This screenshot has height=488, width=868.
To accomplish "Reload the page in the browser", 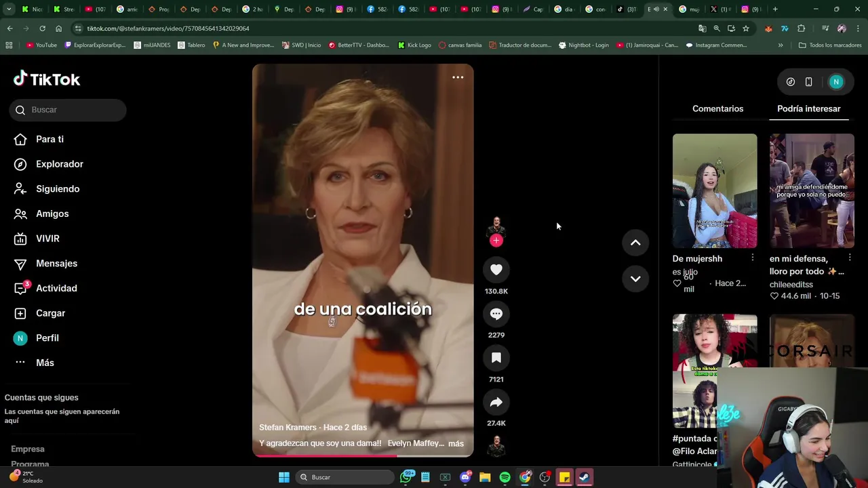I will tap(42, 28).
